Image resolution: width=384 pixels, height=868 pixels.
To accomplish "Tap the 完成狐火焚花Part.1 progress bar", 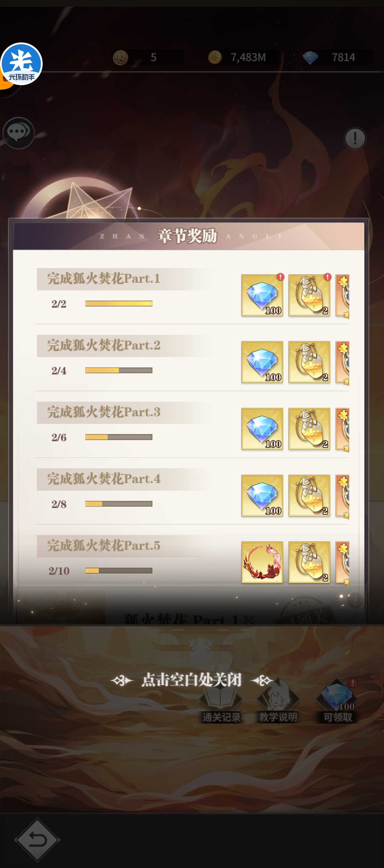I will (119, 304).
